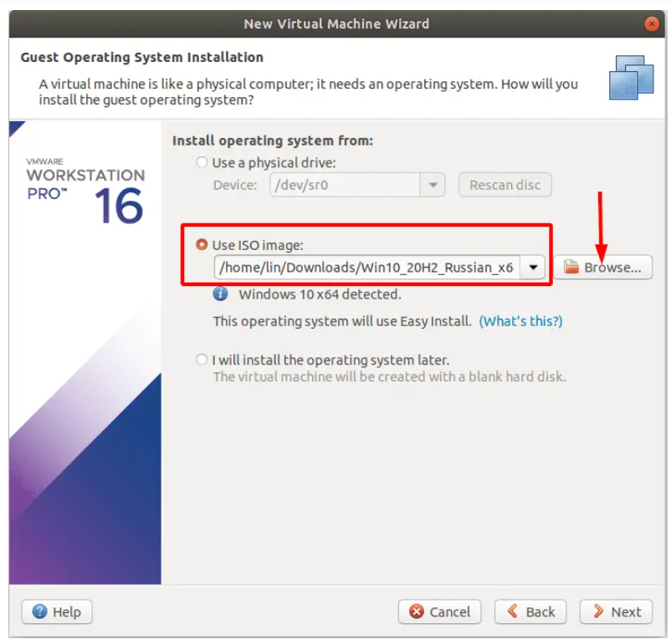Browse for an ISO image file

click(603, 268)
